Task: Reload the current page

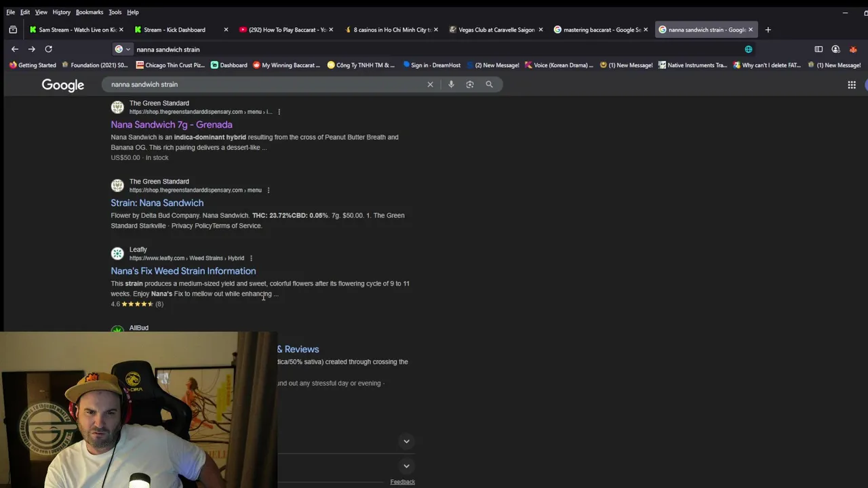Action: (x=48, y=49)
